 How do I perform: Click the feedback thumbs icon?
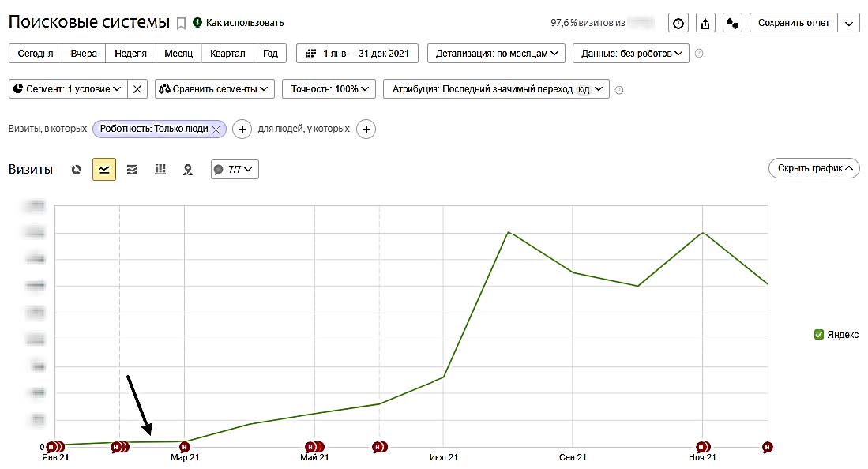point(732,23)
